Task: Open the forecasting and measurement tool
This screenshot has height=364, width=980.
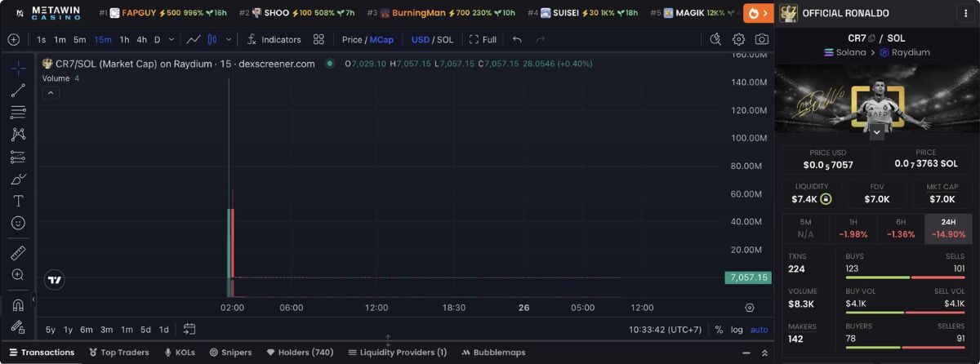Action: tap(18, 157)
